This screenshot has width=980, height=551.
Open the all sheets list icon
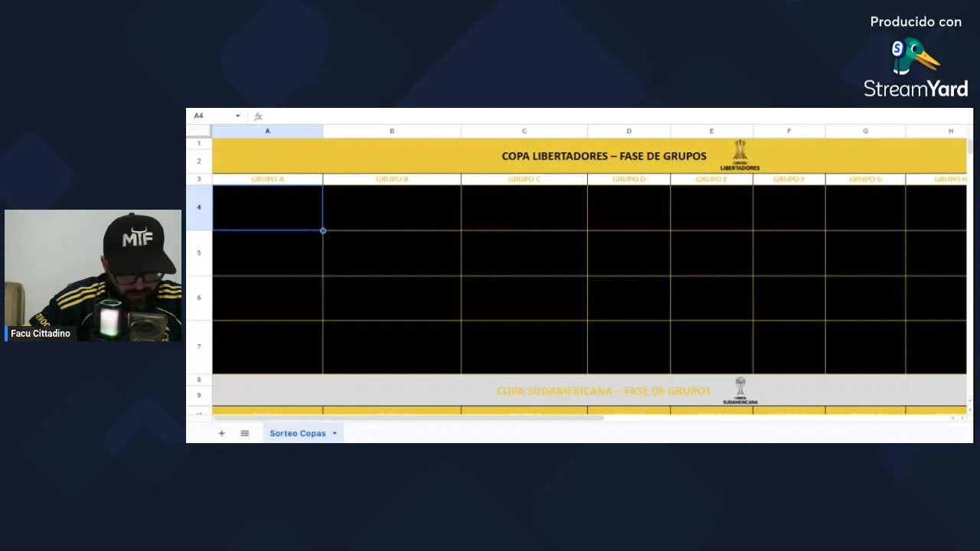pos(244,433)
